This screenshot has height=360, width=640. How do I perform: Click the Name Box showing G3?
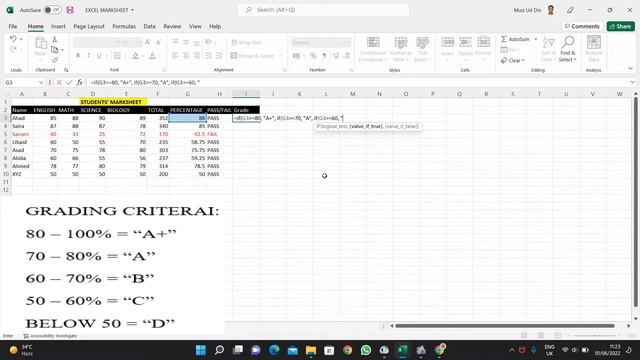[20, 82]
